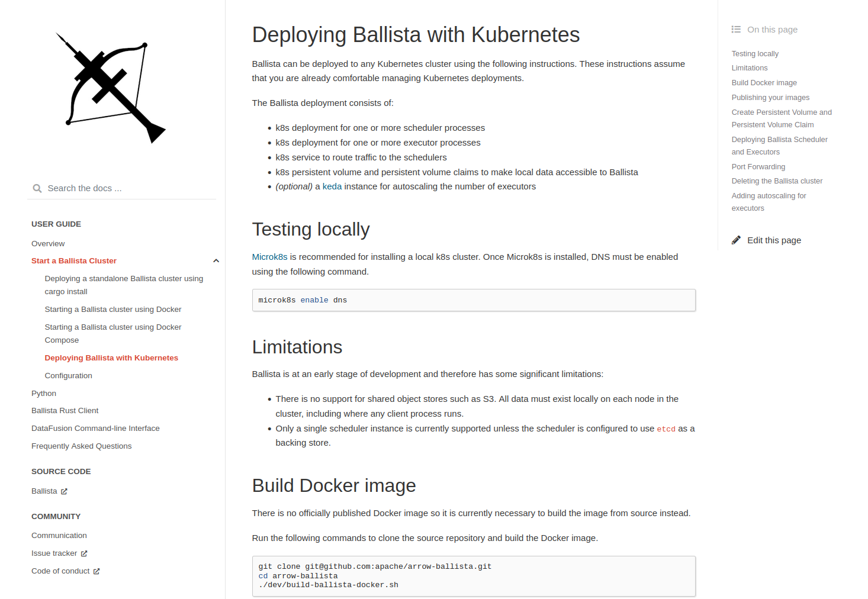The width and height of the screenshot is (868, 599).
Task: Jump to Testing locally section
Action: point(755,54)
